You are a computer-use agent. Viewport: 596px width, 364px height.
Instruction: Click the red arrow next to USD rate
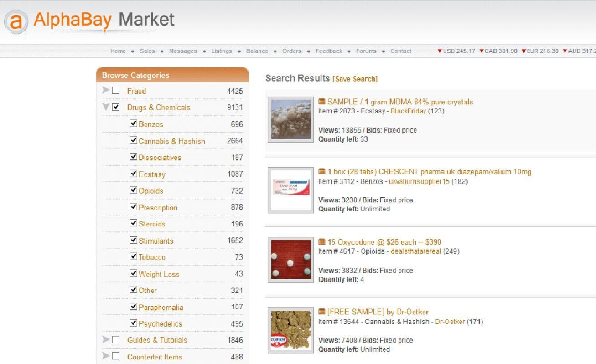tap(440, 51)
